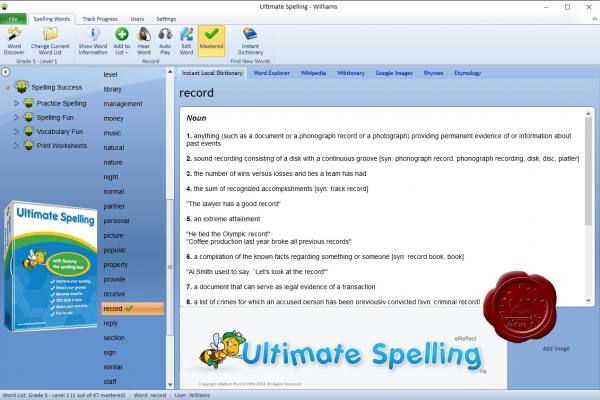Open the Rhymes tab
The image size is (600, 400).
click(433, 73)
